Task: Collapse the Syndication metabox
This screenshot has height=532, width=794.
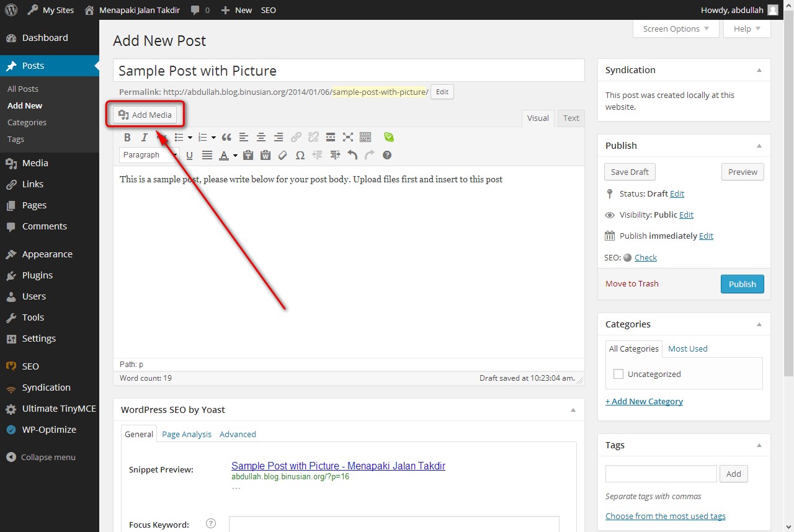Action: click(x=759, y=70)
